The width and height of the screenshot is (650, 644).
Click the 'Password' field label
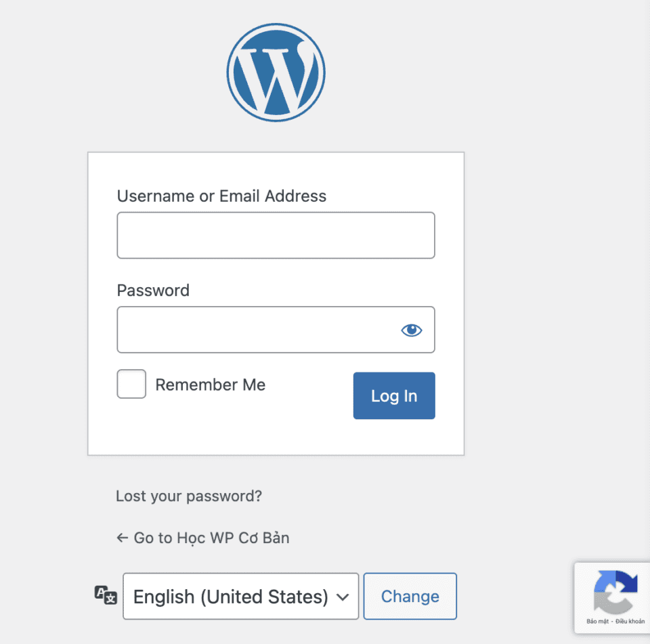(x=153, y=291)
